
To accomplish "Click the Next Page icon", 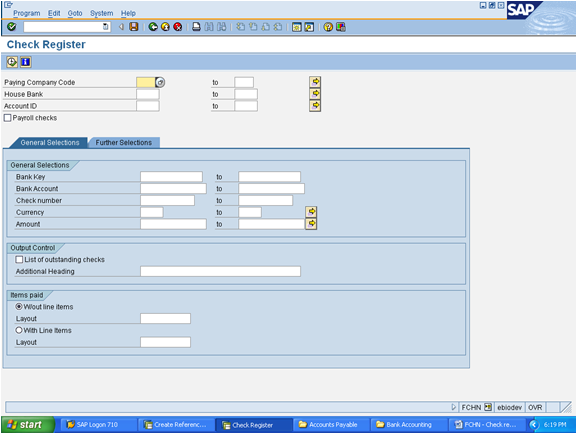I will tap(266, 27).
